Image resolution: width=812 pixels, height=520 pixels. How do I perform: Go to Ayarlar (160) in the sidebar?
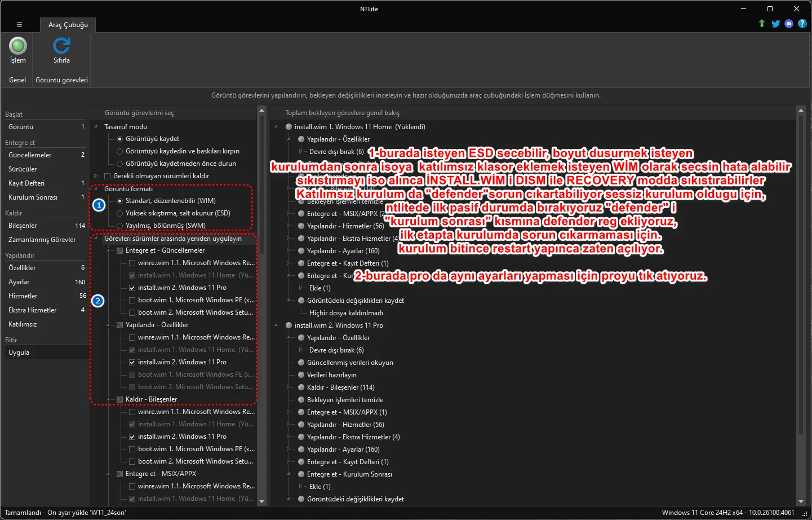pyautogui.click(x=45, y=282)
